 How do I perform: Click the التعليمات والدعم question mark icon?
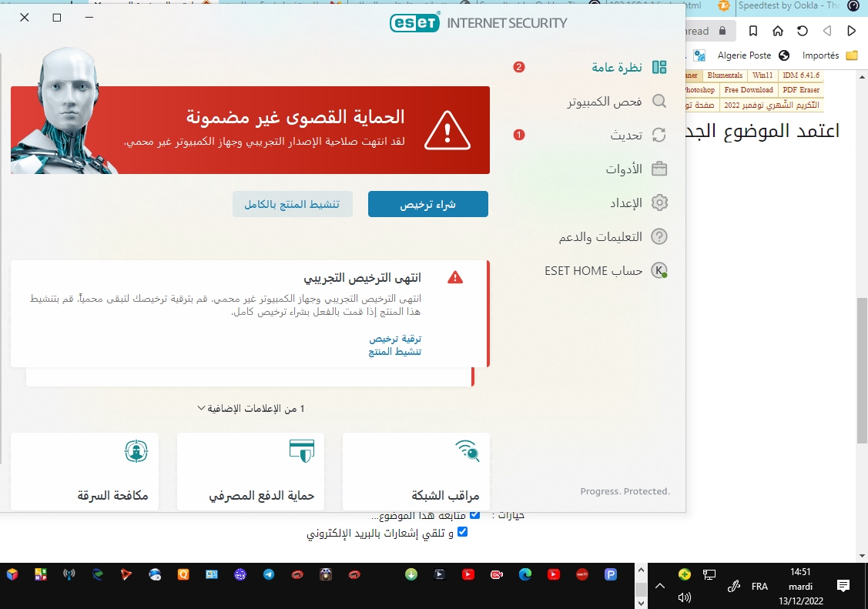click(659, 236)
